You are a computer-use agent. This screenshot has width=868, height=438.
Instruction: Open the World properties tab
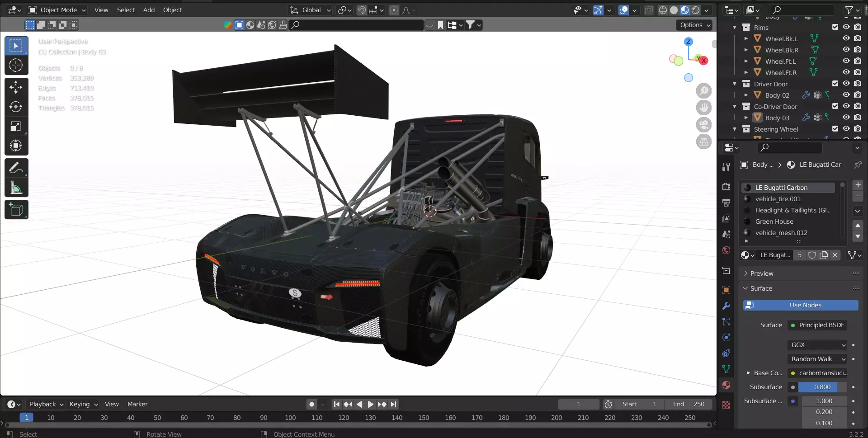(726, 250)
